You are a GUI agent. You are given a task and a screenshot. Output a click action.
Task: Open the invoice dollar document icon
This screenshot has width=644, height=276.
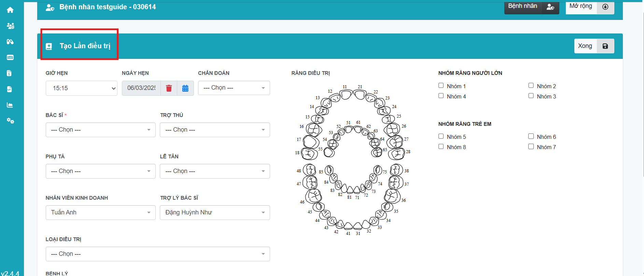[x=10, y=73]
